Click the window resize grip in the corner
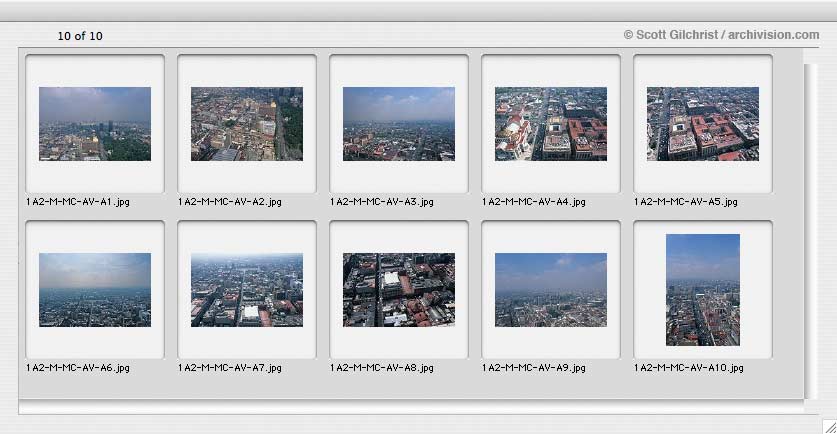Viewport: 837px width, 434px height. click(830, 427)
